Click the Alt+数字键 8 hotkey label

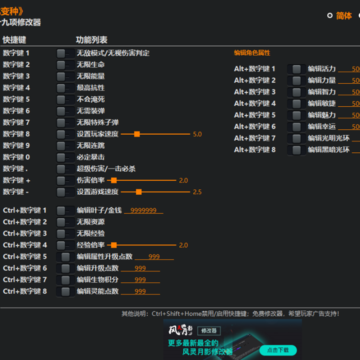[255, 150]
